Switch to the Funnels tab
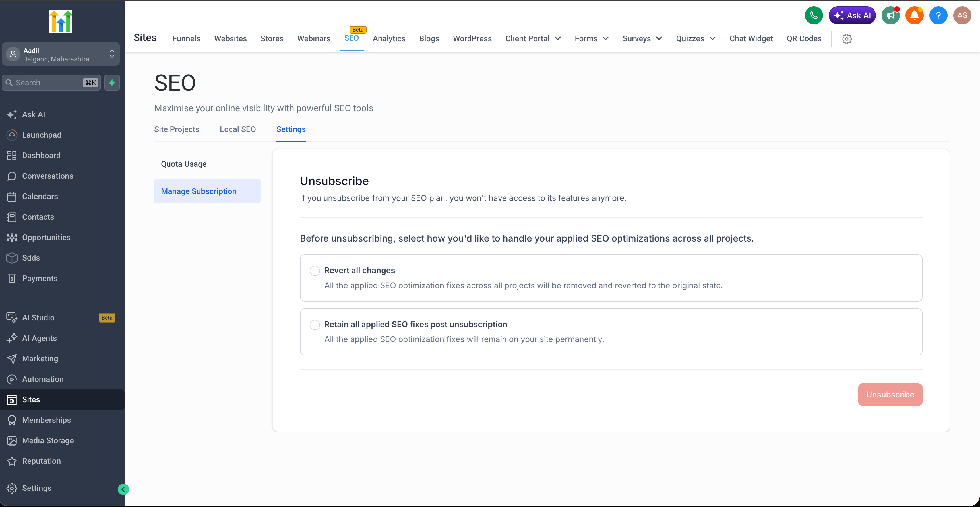Viewport: 980px width, 507px height. coord(186,39)
